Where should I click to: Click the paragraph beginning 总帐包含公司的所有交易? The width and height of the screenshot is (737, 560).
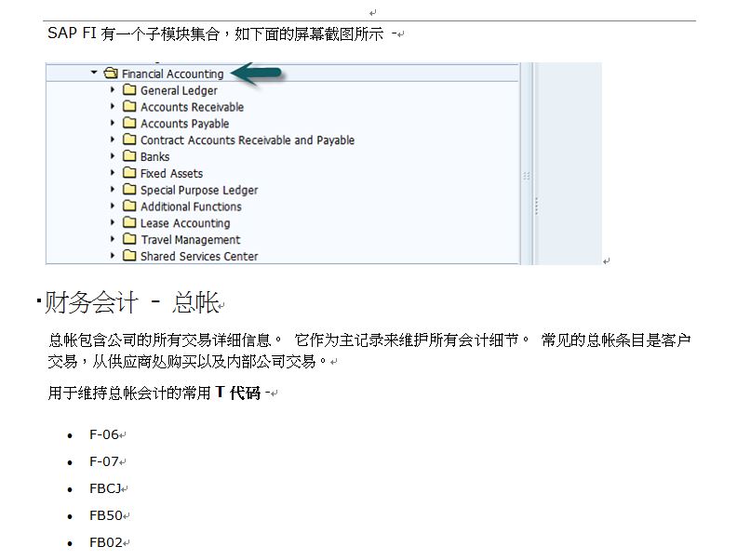coord(369,351)
